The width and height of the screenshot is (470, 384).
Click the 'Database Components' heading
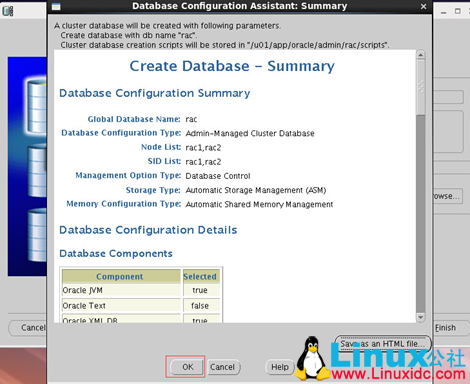coord(116,253)
